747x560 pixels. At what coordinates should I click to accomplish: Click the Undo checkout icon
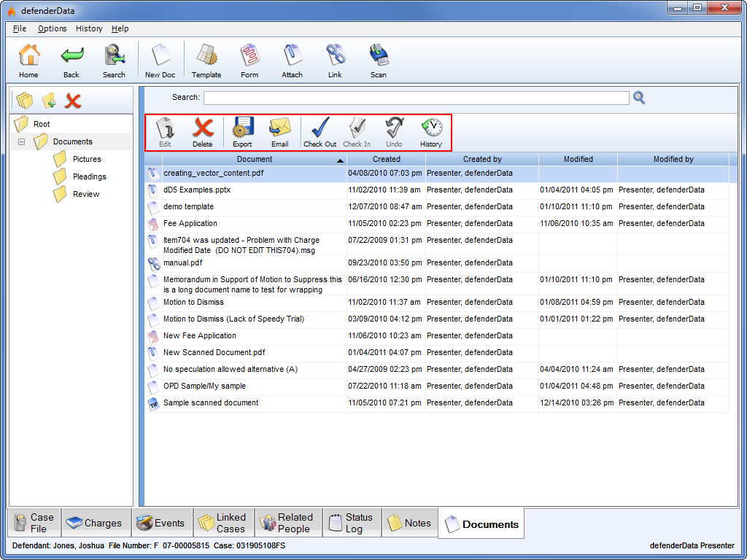(x=394, y=133)
